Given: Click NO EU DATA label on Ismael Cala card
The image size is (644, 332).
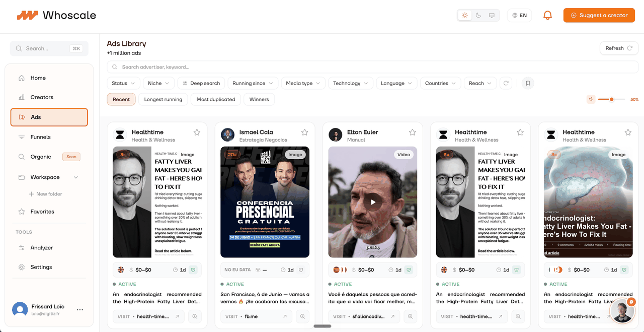Looking at the screenshot, I should tap(238, 270).
